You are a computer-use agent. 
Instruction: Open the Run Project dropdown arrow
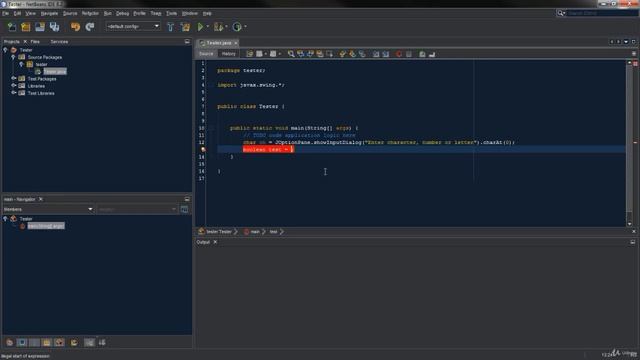coord(208,27)
